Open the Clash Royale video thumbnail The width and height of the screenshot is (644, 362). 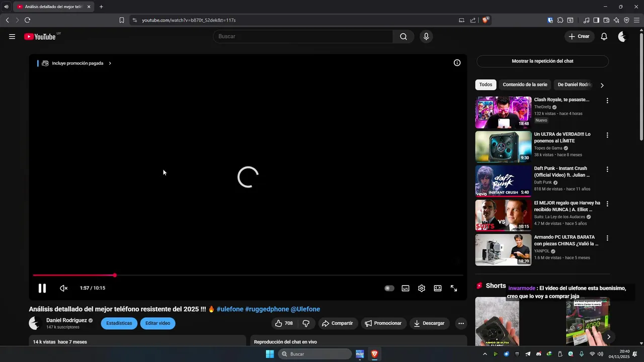click(503, 113)
